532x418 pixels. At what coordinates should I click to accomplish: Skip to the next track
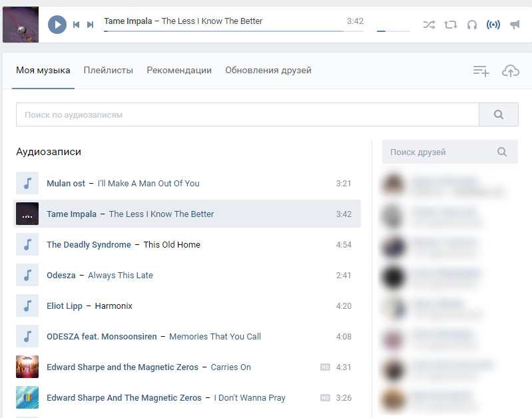click(x=90, y=25)
